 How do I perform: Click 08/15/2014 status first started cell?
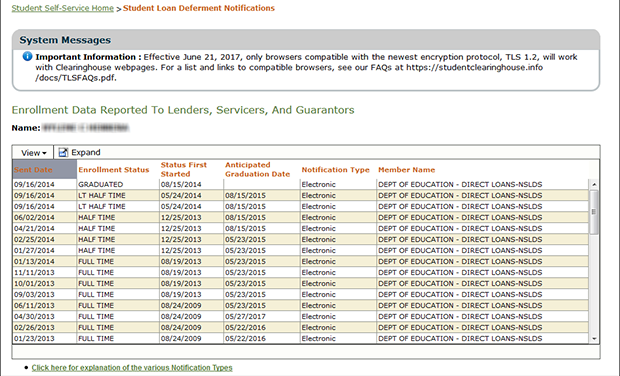[191, 184]
